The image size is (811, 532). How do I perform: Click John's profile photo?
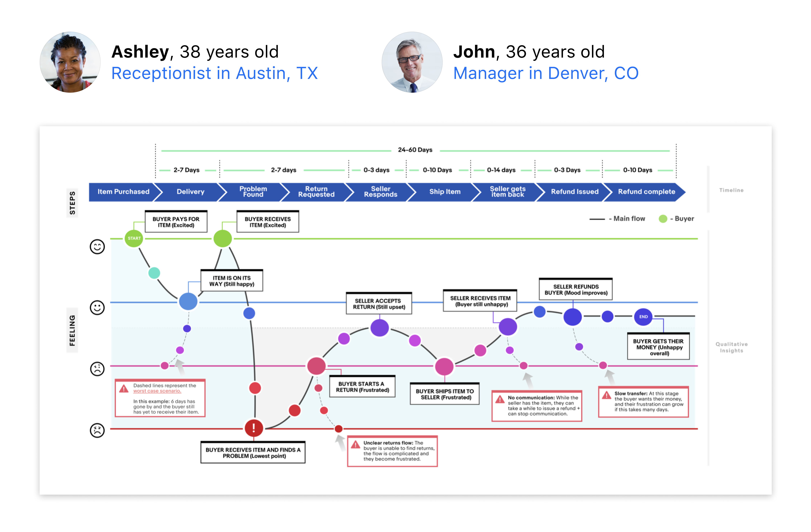pyautogui.click(x=412, y=62)
